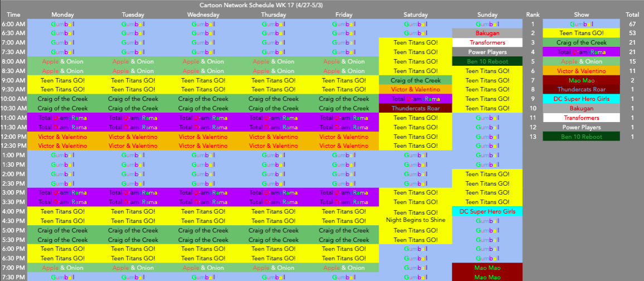Click Saturday 10:00 AM 'Total DramaRama' cell
The image size is (644, 281).
415,99
